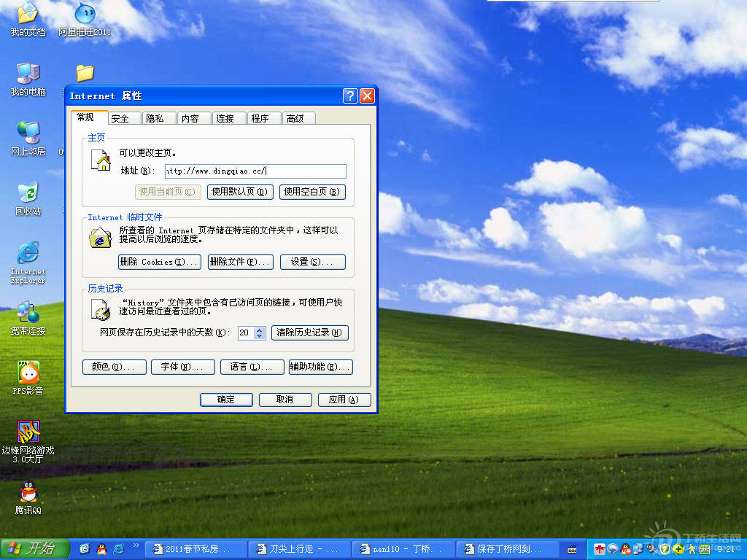
Task: Open the 隐私 tab
Action: tap(155, 119)
